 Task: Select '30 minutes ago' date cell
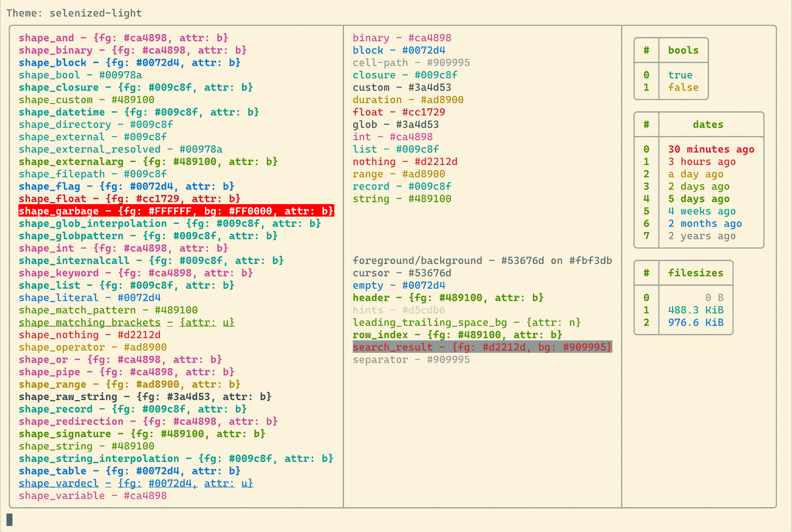pyautogui.click(x=711, y=150)
